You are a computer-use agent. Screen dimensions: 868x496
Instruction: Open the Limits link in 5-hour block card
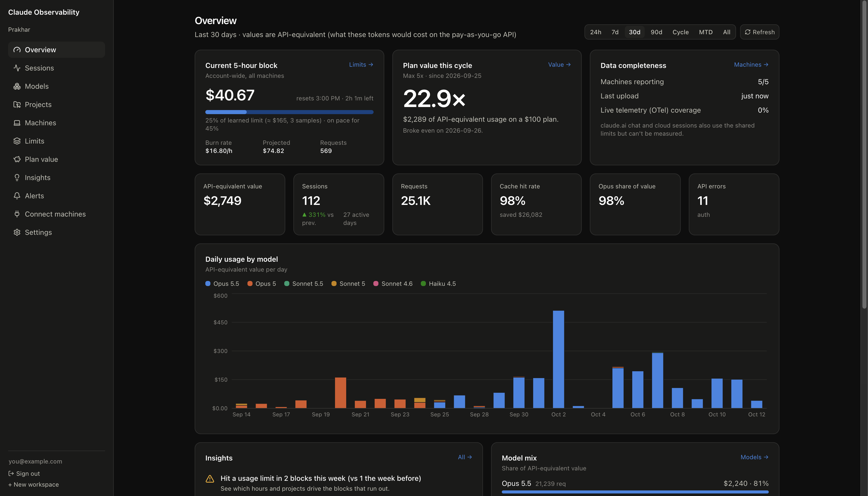click(x=361, y=65)
